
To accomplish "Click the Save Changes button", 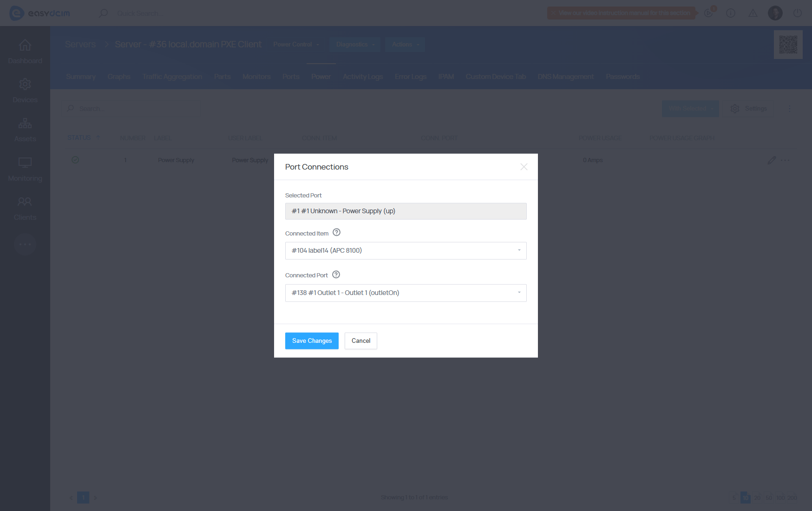I will pyautogui.click(x=312, y=341).
